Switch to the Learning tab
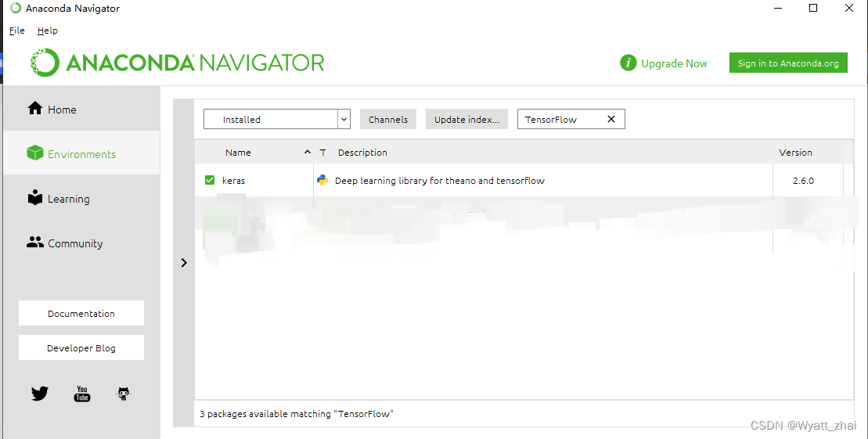Image resolution: width=868 pixels, height=439 pixels. pyautogui.click(x=81, y=198)
